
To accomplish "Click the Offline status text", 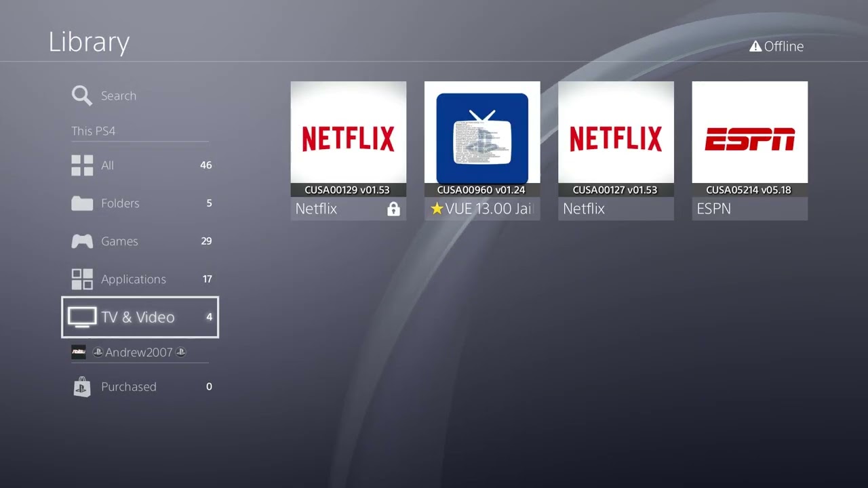I will [784, 46].
